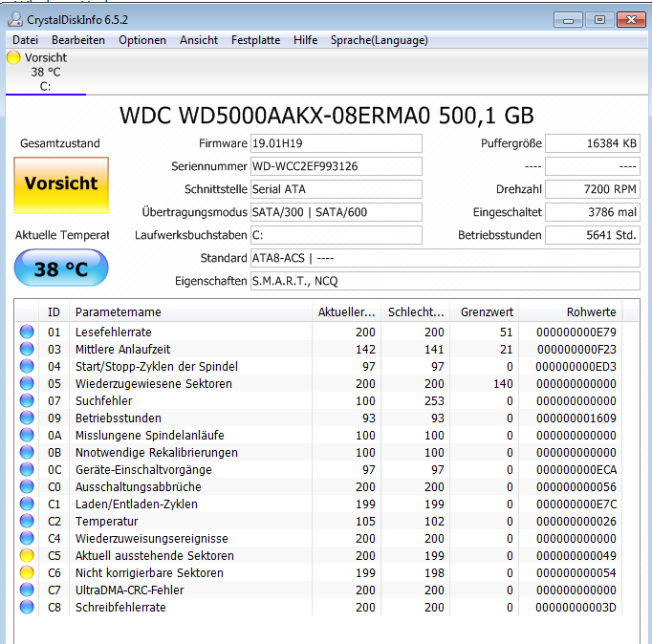Click status icon for Geräte-Einschaltvorgänge
The height and width of the screenshot is (644, 652).
tap(27, 469)
